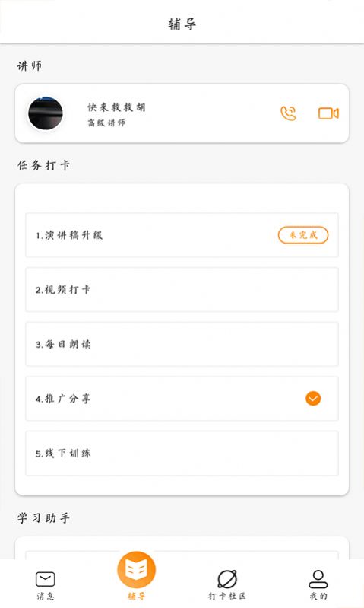
Task: Click the lecturer's round avatar photo
Action: point(46,113)
